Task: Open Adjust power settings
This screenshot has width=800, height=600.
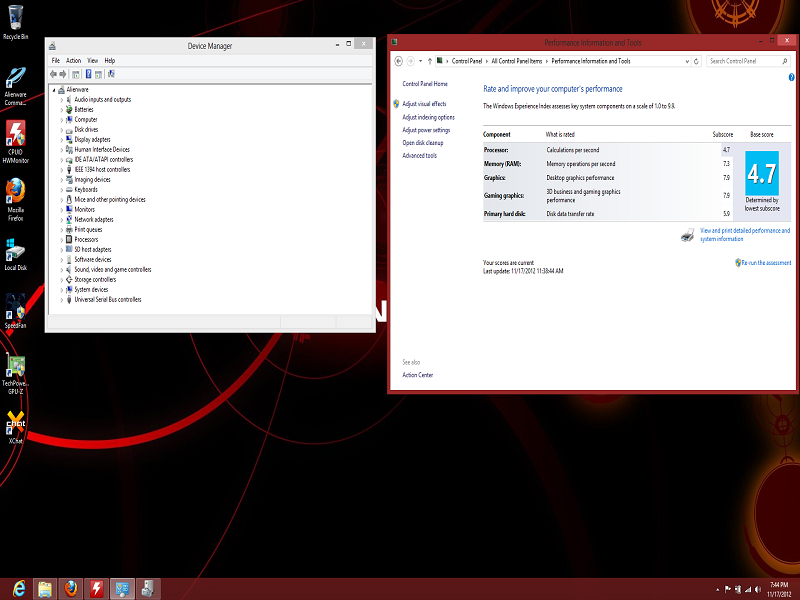Action: tap(426, 130)
